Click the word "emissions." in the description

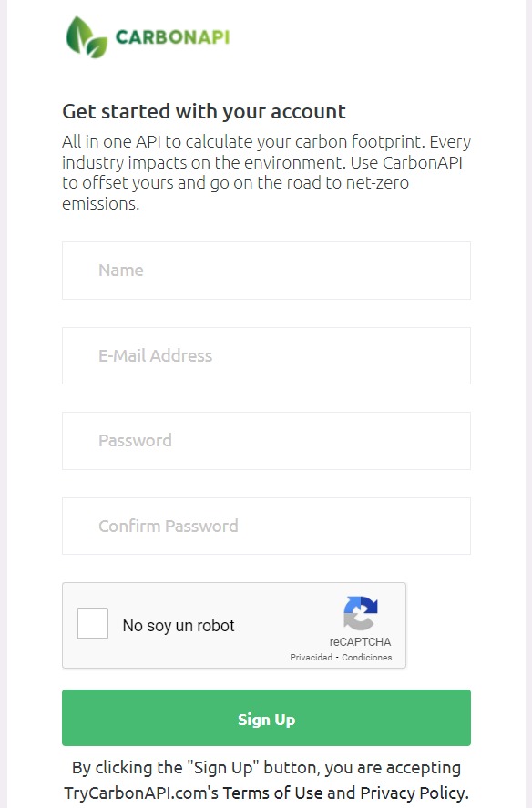101,204
